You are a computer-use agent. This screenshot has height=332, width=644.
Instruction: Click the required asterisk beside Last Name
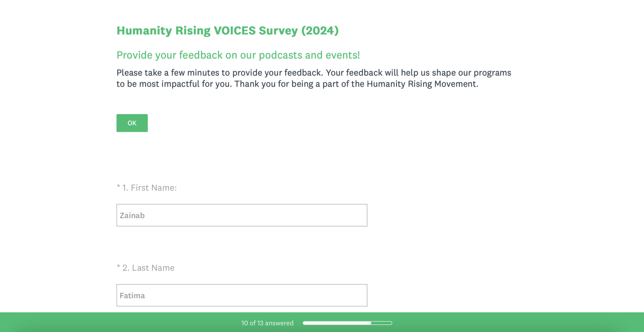[x=118, y=267]
